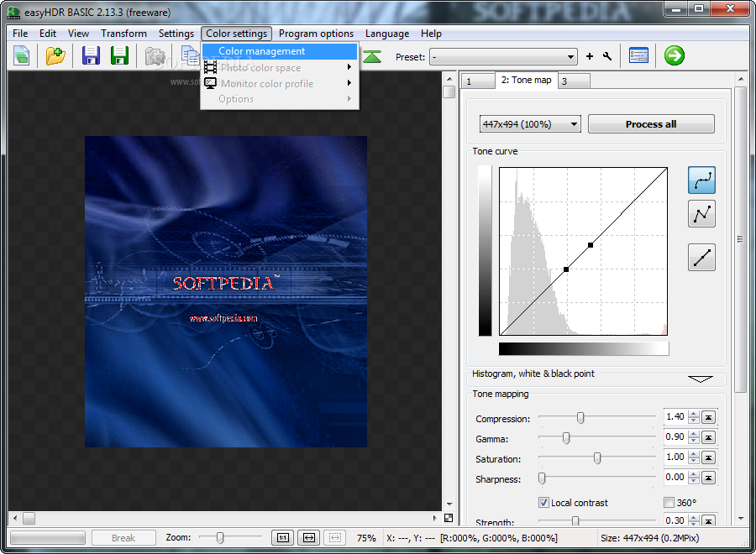Open the Settings menu
Viewport: 756px width, 554px height.
tap(176, 34)
